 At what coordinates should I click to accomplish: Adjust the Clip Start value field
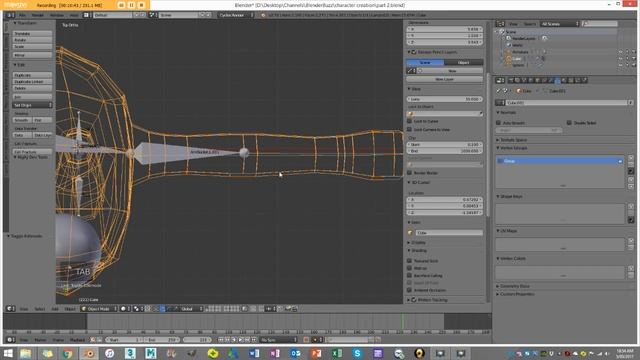[444, 144]
